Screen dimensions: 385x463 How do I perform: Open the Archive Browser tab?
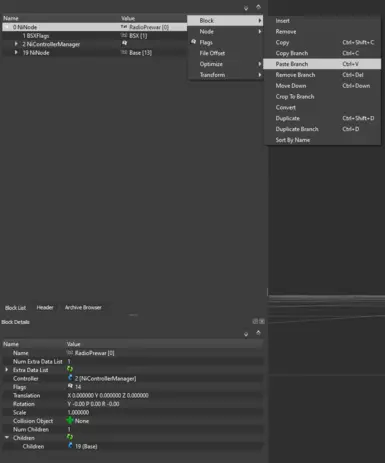click(x=83, y=307)
